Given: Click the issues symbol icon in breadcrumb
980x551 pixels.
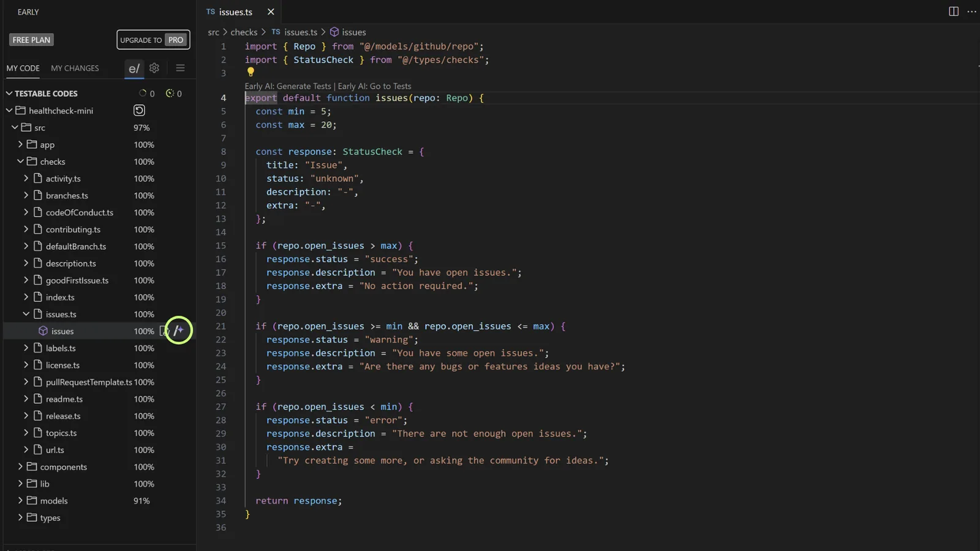Looking at the screenshot, I should [334, 32].
